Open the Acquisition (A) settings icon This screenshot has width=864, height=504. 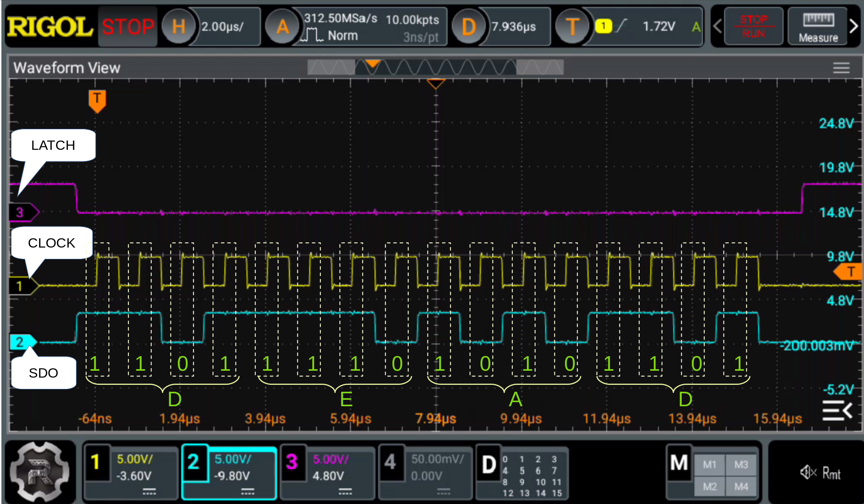coord(282,27)
